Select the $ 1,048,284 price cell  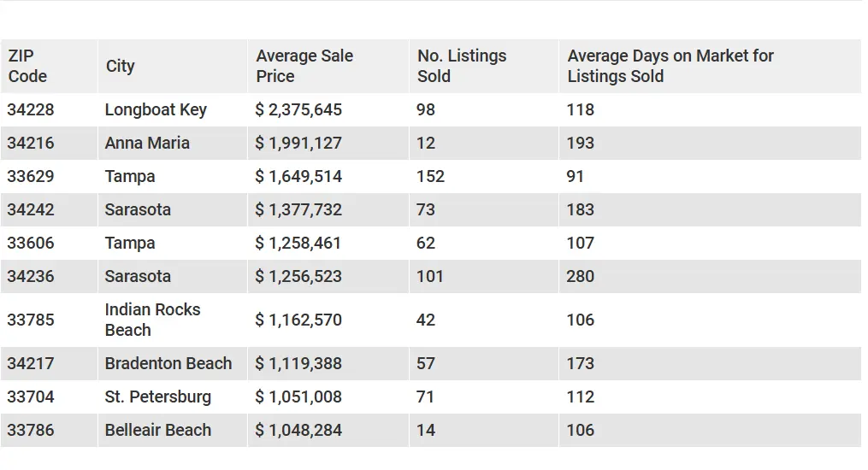(x=328, y=430)
